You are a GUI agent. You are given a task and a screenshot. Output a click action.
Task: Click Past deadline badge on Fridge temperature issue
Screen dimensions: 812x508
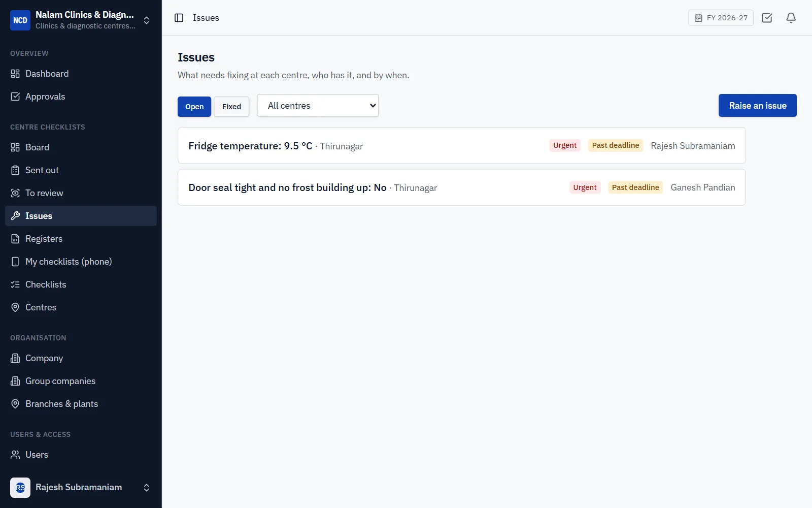[616, 145]
